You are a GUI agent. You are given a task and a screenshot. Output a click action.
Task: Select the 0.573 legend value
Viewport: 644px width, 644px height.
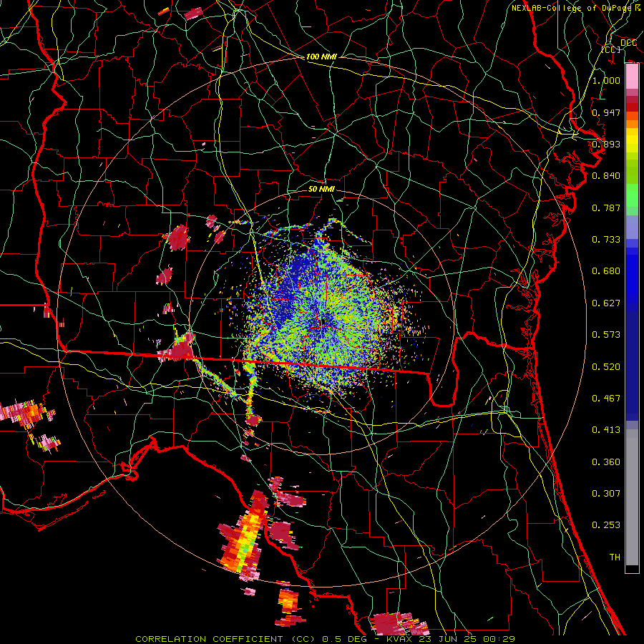pyautogui.click(x=606, y=335)
